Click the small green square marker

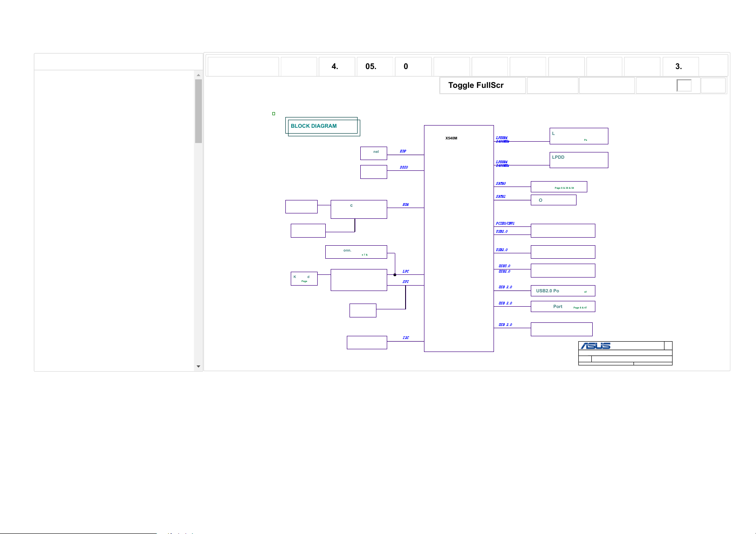(x=274, y=114)
